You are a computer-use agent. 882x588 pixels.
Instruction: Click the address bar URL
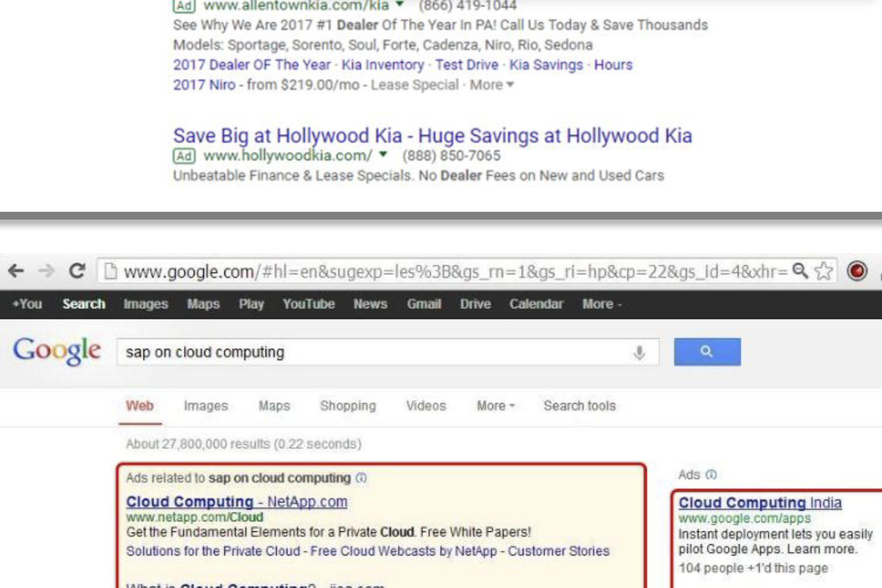456,272
